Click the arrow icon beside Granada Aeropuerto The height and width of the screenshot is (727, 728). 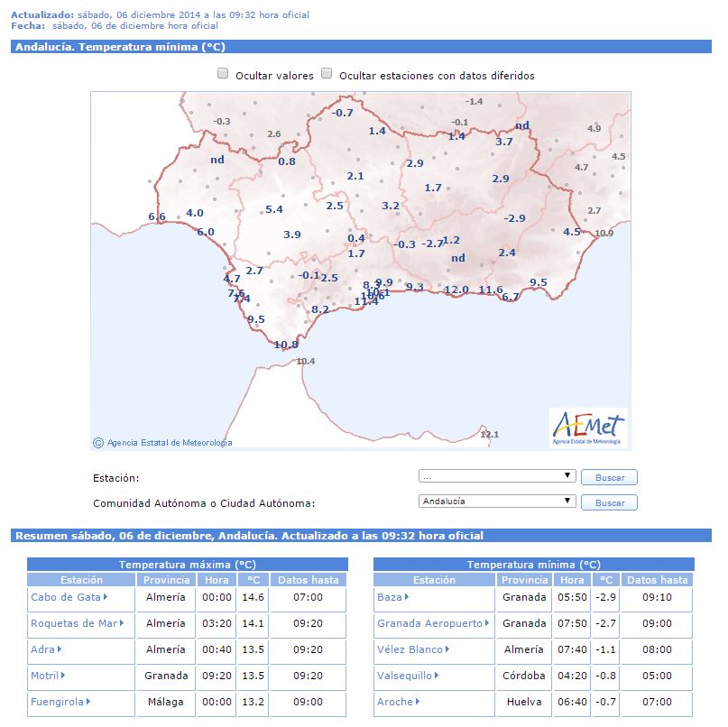pos(488,623)
